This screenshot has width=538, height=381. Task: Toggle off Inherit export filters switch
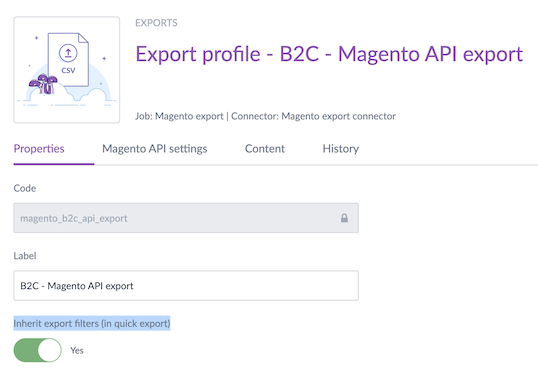point(37,350)
